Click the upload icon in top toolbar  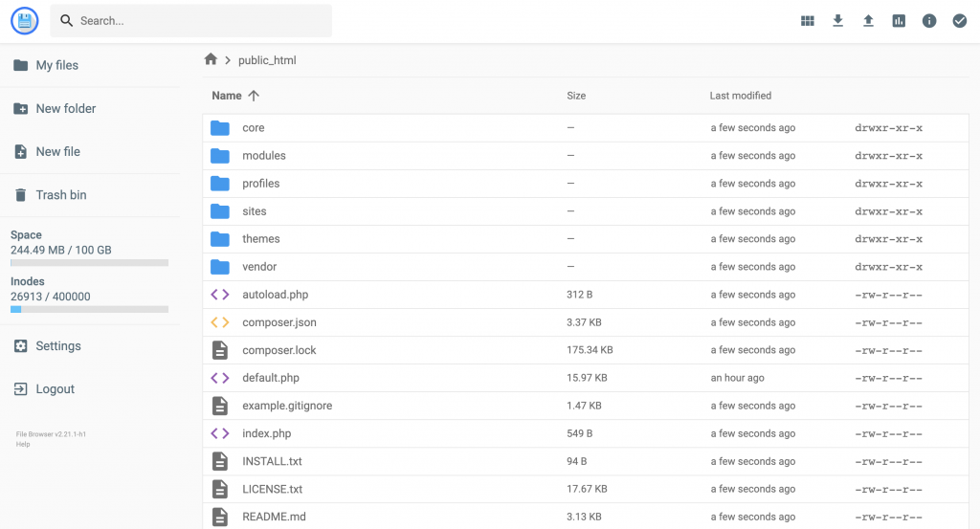(x=868, y=21)
